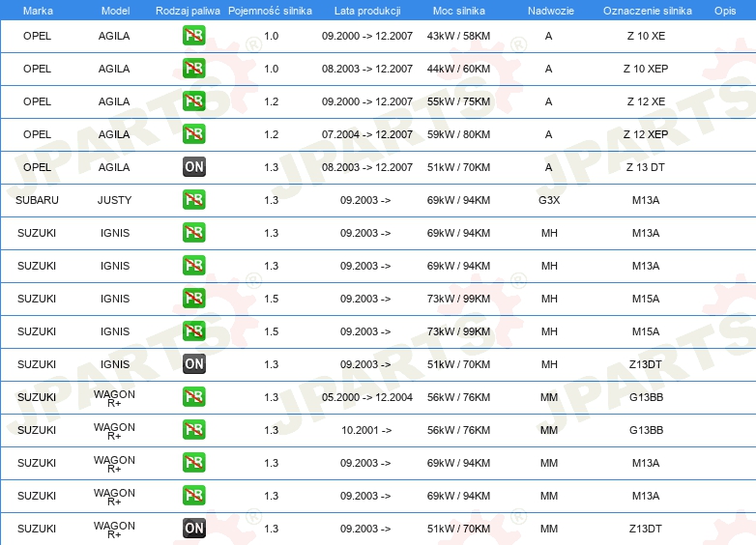Click the petrol icon in the Z 12 XE row
This screenshot has height=545, width=756.
193,101
